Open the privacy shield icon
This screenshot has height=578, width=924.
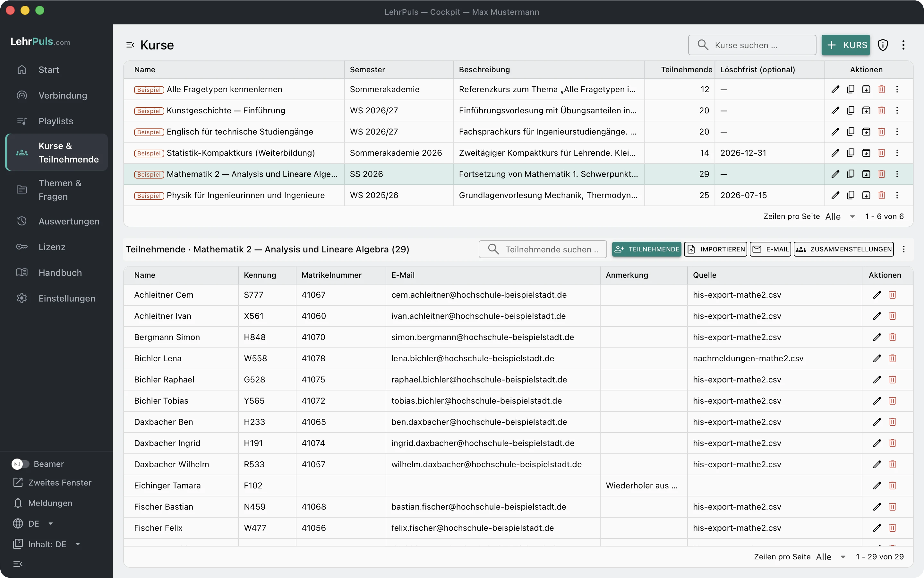click(x=883, y=45)
